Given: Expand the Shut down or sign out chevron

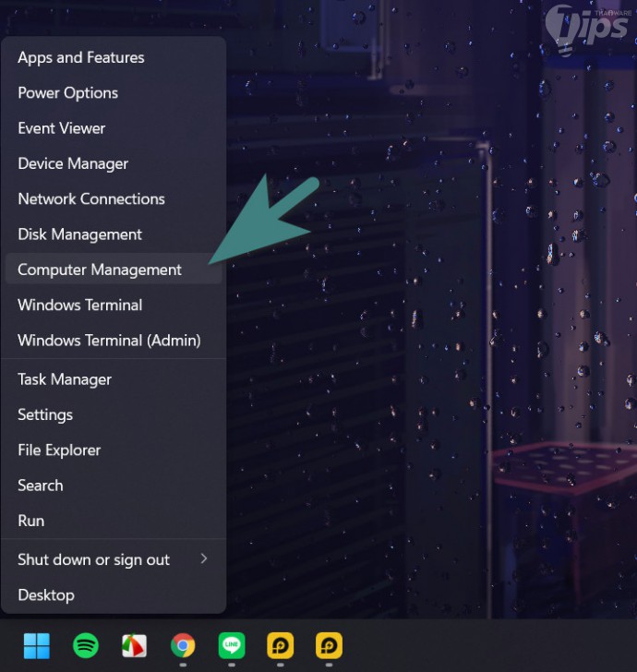Looking at the screenshot, I should 204,558.
